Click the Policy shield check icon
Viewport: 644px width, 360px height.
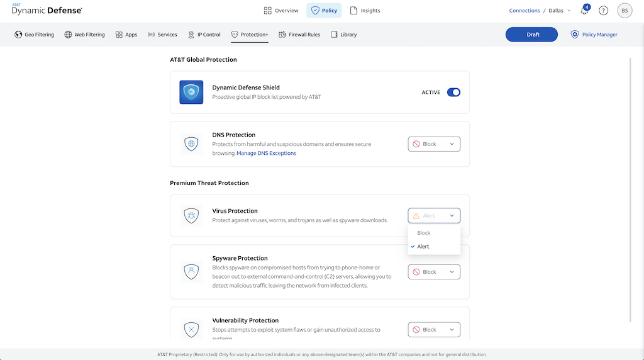pyautogui.click(x=315, y=11)
